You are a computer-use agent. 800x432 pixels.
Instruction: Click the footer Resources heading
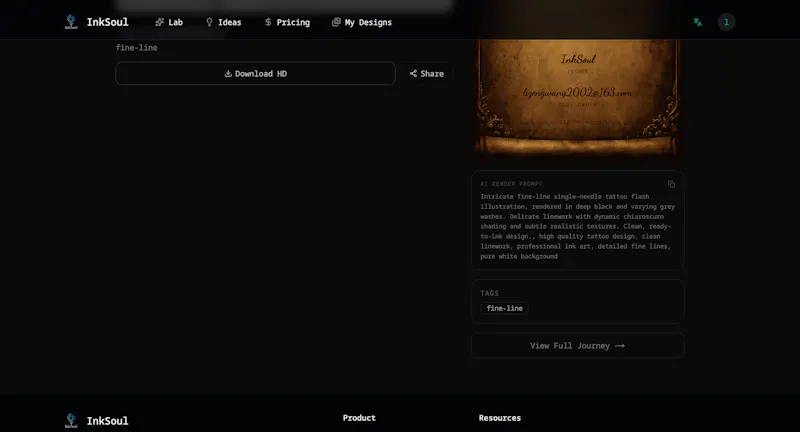499,418
